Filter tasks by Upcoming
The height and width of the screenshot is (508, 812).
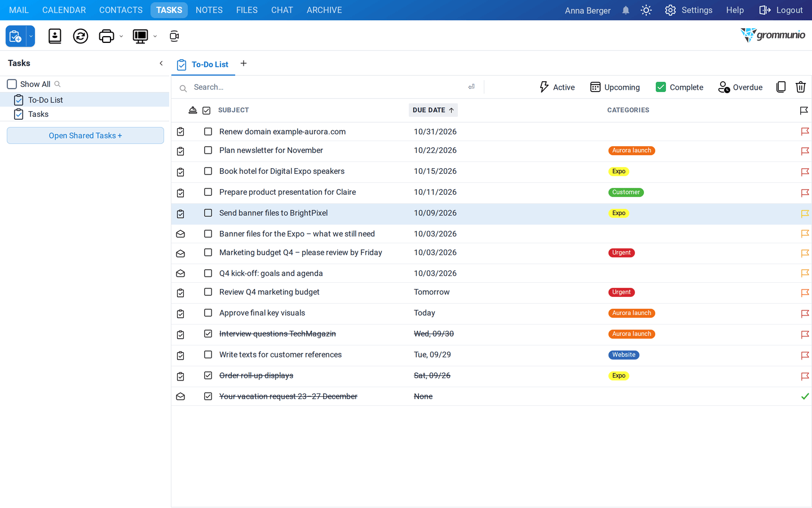tap(615, 87)
